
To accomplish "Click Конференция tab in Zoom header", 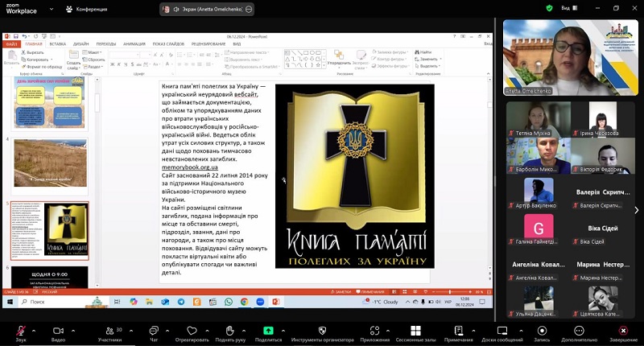I will click(87, 9).
